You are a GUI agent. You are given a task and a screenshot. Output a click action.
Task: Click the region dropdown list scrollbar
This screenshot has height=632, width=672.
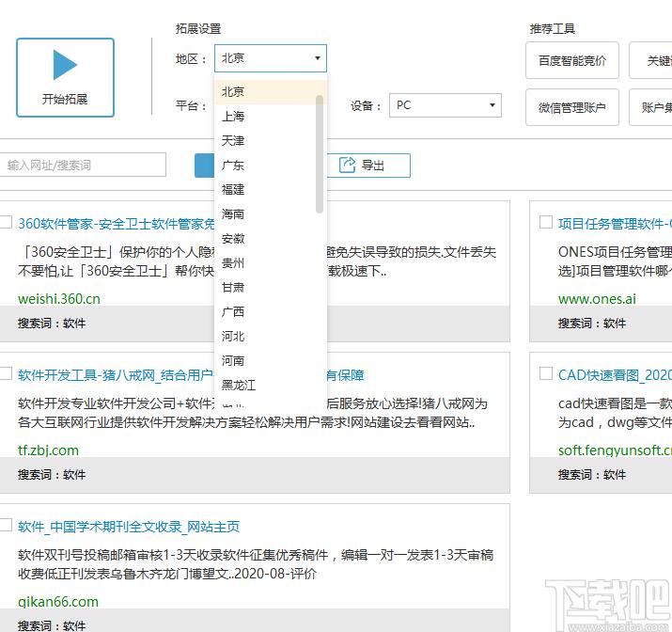coord(320,154)
